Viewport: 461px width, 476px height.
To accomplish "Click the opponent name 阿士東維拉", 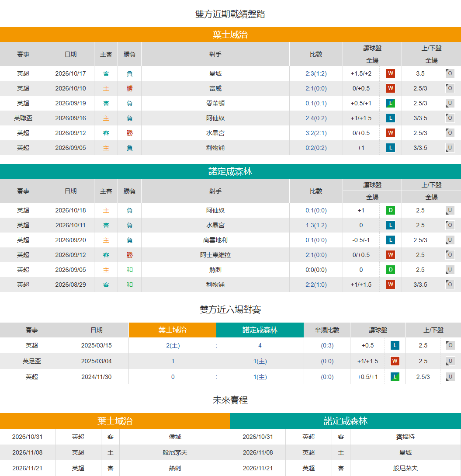I will click(215, 255).
